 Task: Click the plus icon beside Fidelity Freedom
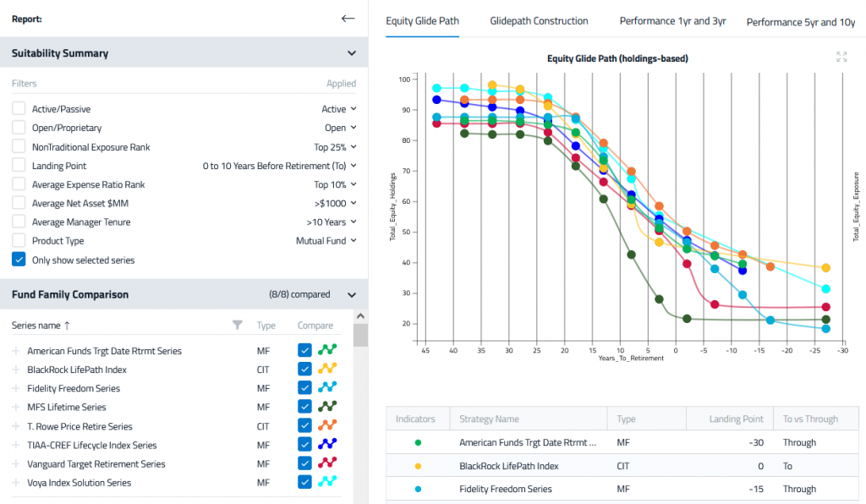pyautogui.click(x=16, y=389)
